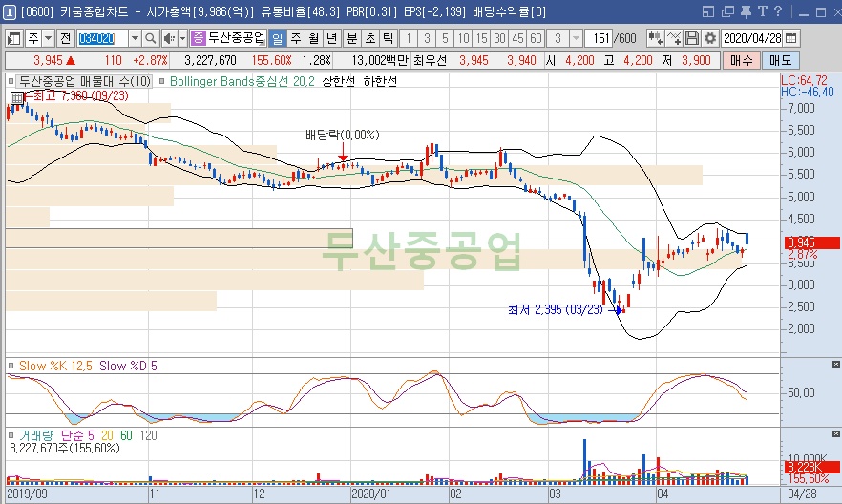
Task: Select 일 daily chart period
Action: click(x=277, y=38)
